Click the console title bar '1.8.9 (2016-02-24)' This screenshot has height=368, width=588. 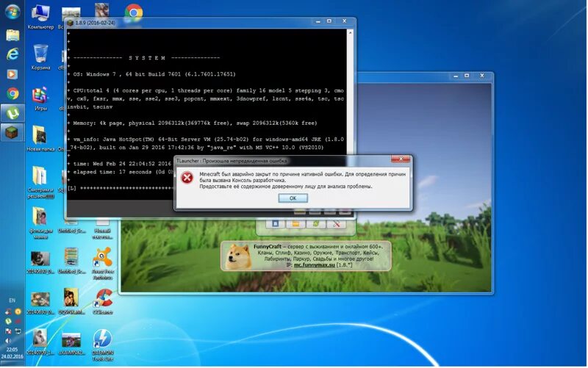click(x=96, y=23)
